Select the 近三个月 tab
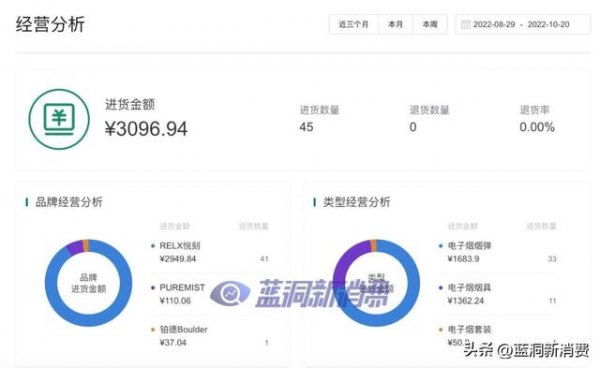Screen dimensions: 600x368 pos(354,24)
